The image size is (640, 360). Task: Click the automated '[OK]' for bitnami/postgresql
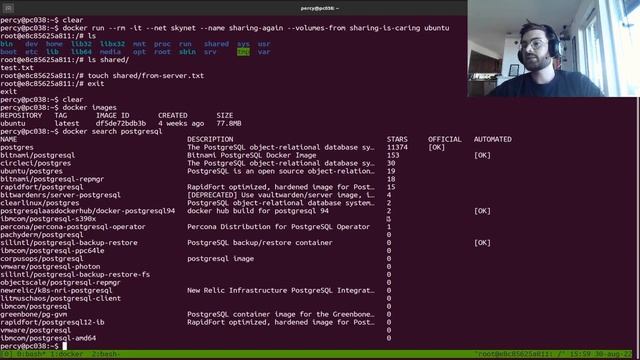(x=482, y=156)
